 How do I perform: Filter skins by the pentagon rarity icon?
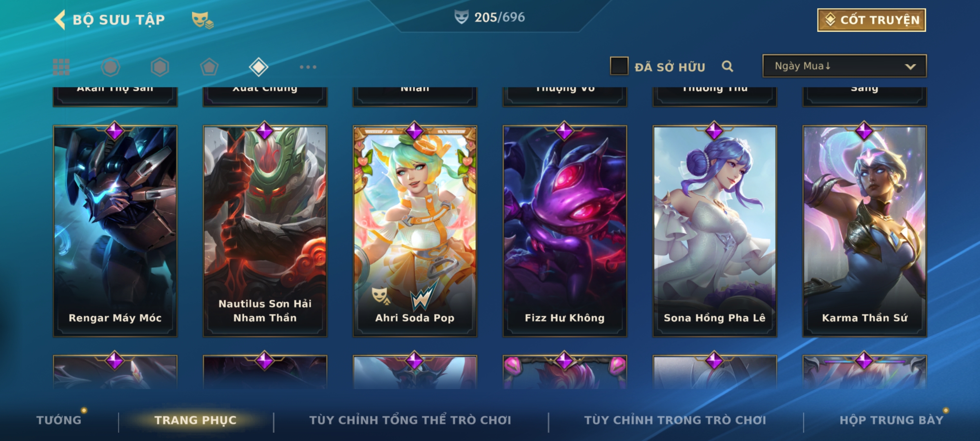(x=209, y=67)
